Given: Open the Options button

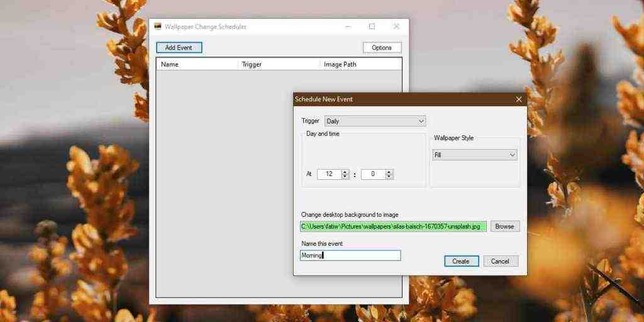Looking at the screenshot, I should click(382, 48).
